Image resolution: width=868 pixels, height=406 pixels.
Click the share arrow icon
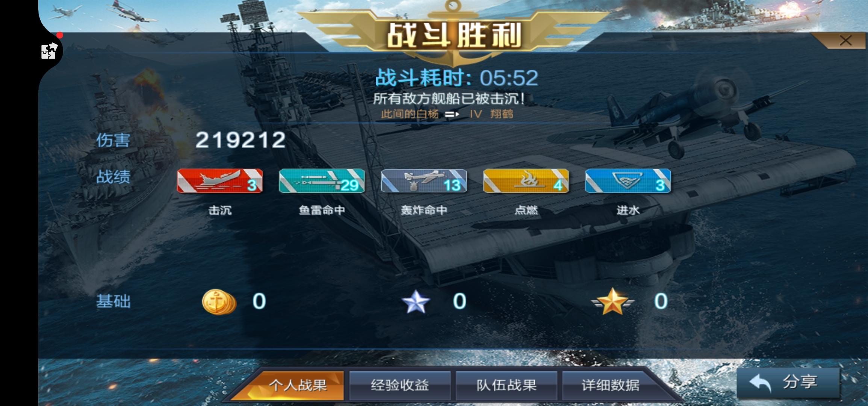coord(760,383)
